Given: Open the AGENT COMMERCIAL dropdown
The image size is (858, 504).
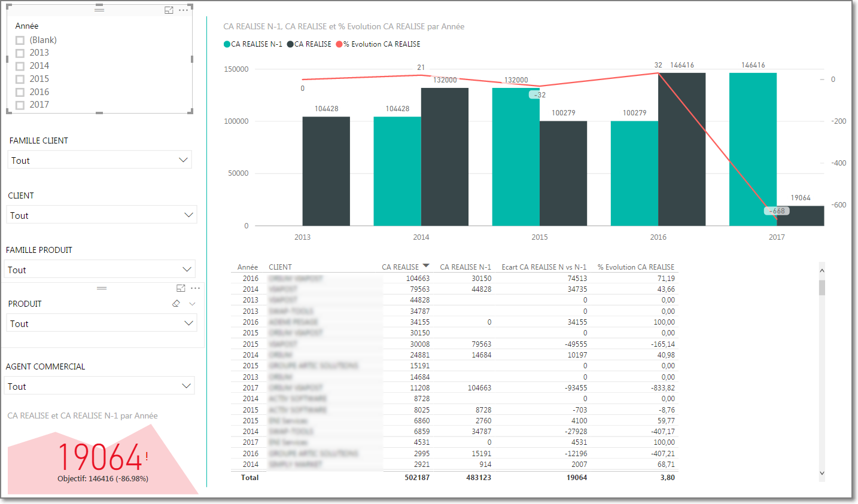Looking at the screenshot, I should click(99, 386).
